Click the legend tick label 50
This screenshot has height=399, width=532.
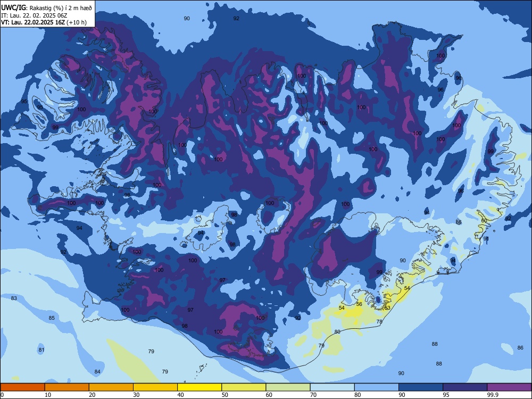point(225,395)
